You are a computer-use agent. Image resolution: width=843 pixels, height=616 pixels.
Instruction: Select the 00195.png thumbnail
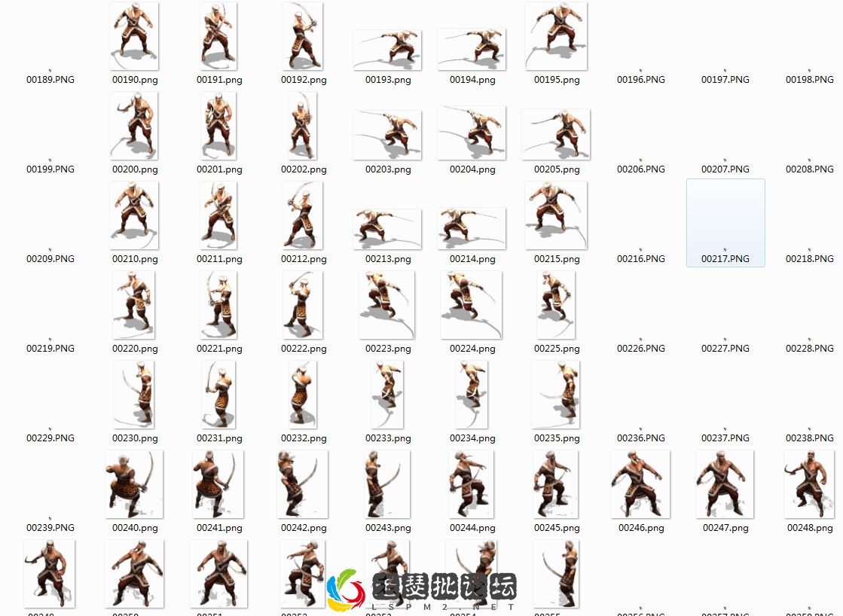(556, 36)
